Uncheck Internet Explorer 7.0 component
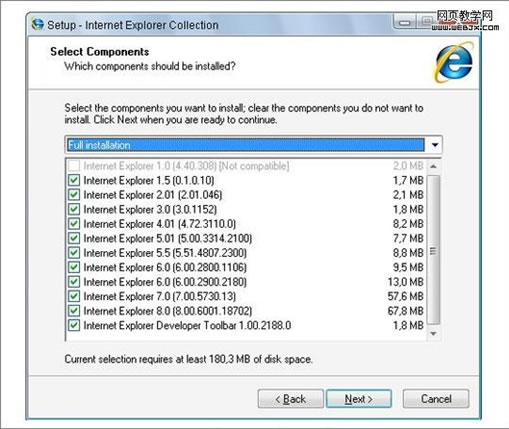Viewport: 509px width, 429px height. point(74,296)
